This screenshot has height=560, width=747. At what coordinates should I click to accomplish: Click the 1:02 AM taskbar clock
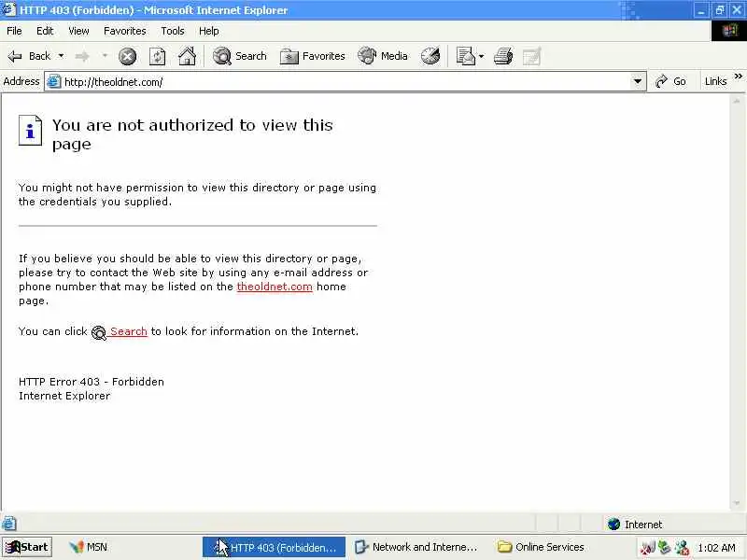pos(716,548)
